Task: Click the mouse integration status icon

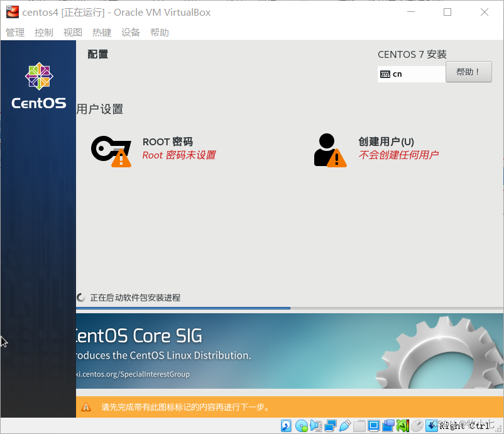Action: [417, 426]
